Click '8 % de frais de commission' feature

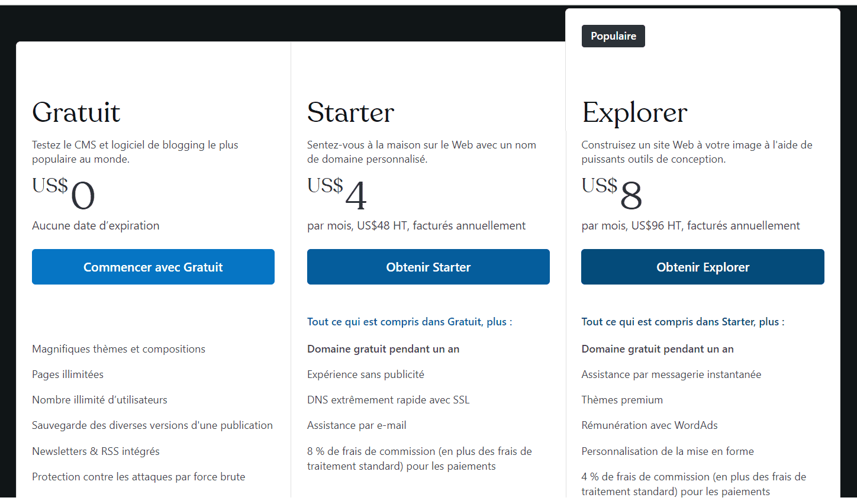[420, 458]
